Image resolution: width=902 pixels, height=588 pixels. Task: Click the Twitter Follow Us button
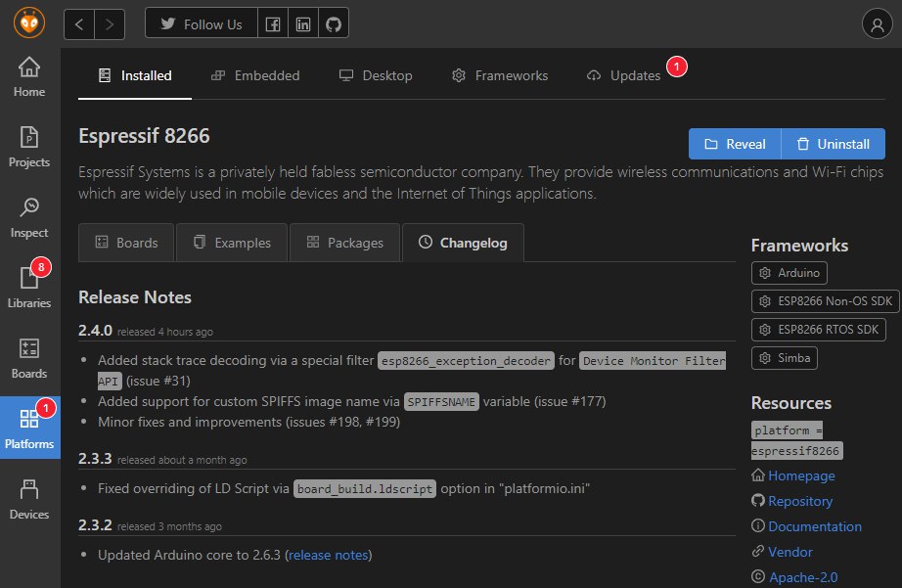[202, 23]
